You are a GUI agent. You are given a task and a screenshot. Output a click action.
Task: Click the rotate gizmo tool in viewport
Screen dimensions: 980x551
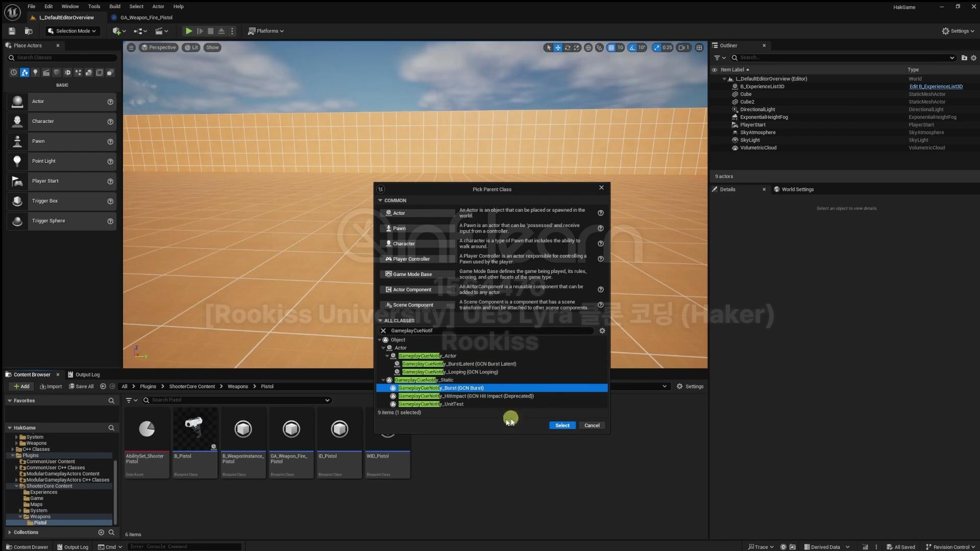pyautogui.click(x=567, y=47)
